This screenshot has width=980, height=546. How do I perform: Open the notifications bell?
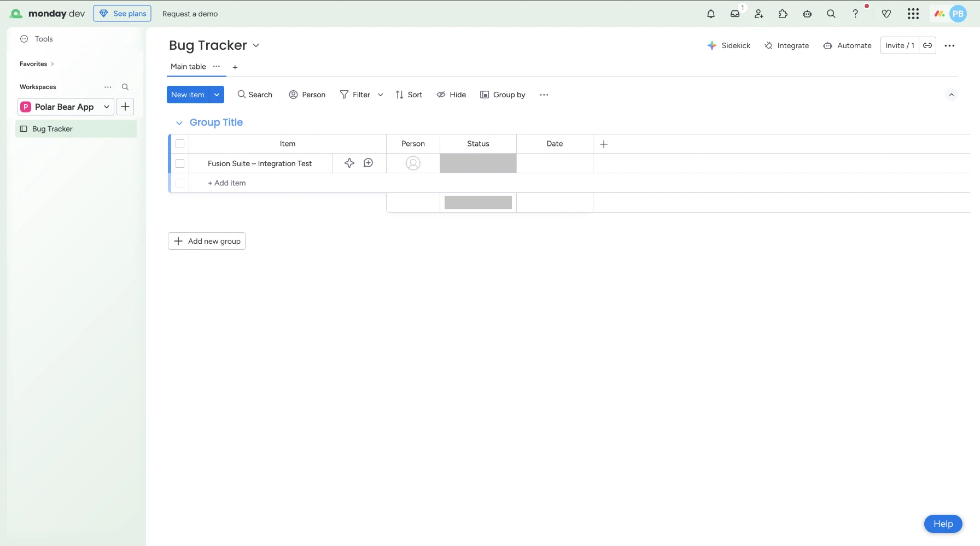(710, 14)
